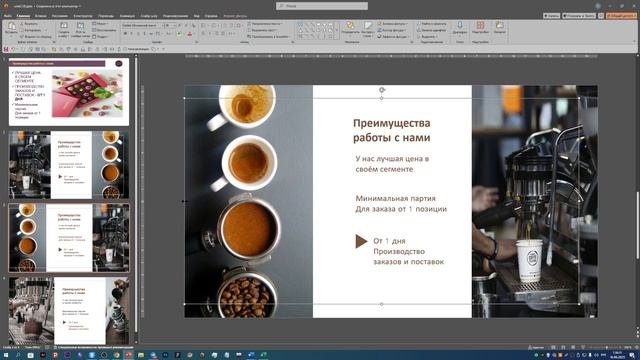Switch to the Design (Конструктор) tab

pos(83,16)
